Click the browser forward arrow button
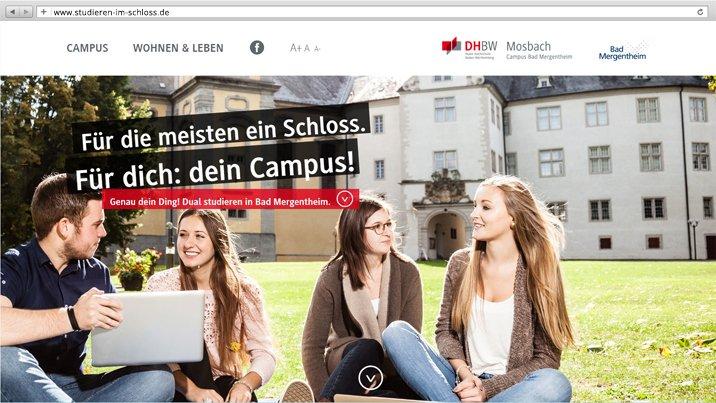716x403 pixels. coord(26,12)
